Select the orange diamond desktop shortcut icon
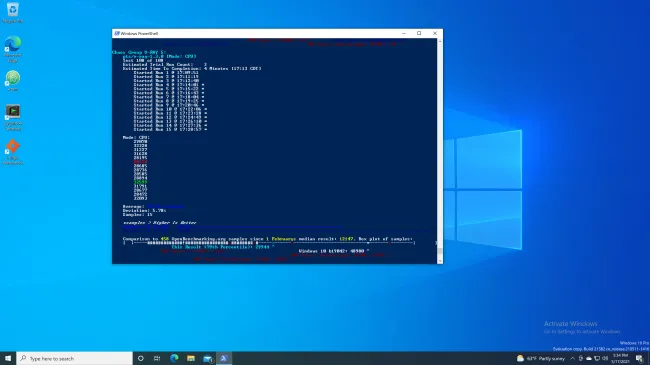Image resolution: width=650 pixels, height=365 pixels. [13, 151]
